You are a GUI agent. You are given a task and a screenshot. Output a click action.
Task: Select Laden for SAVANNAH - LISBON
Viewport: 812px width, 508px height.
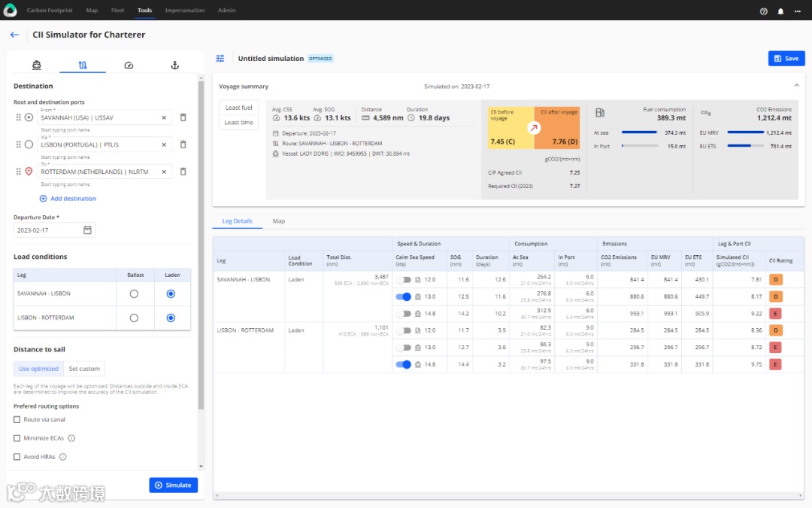point(171,294)
